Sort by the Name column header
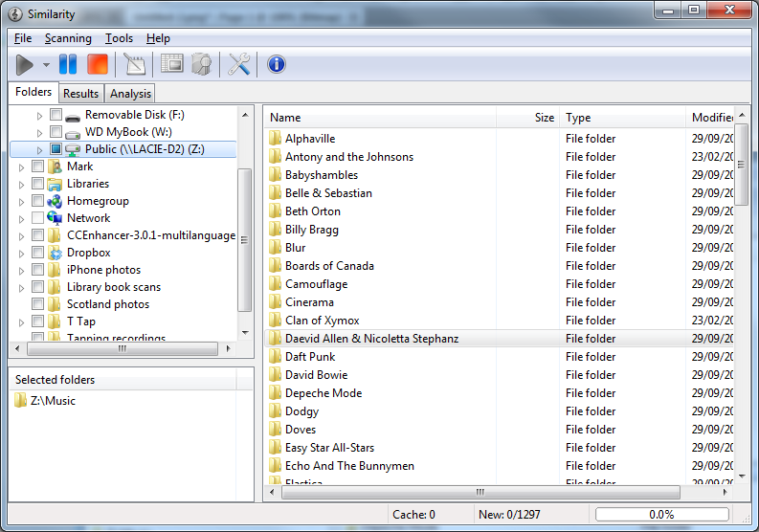The height and width of the screenshot is (532, 759). [381, 118]
